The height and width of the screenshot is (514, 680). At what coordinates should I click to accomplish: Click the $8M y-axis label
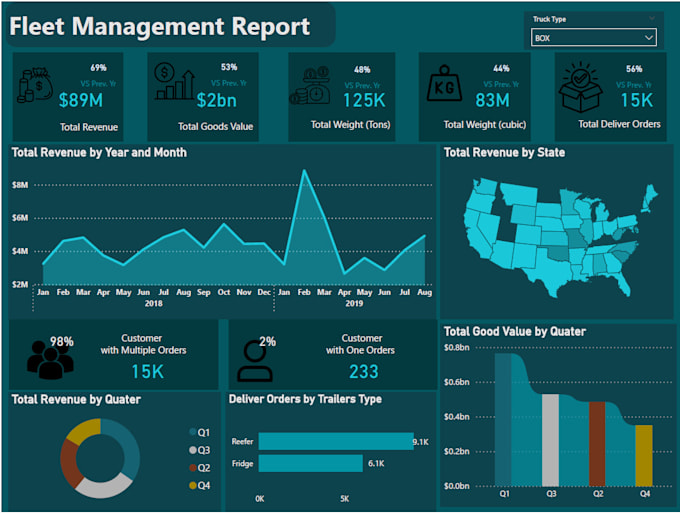pyautogui.click(x=20, y=185)
